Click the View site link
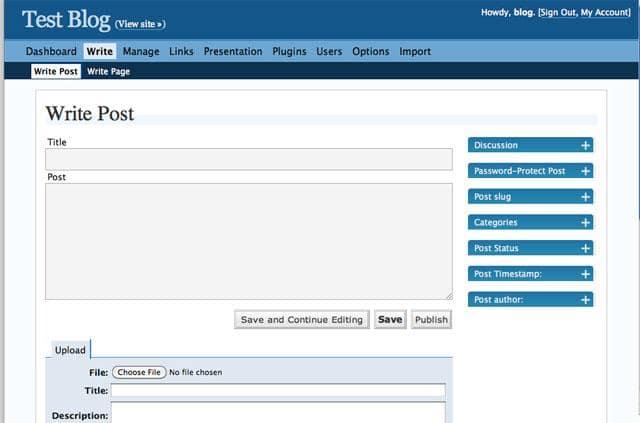The width and height of the screenshot is (640, 423). coord(140,23)
